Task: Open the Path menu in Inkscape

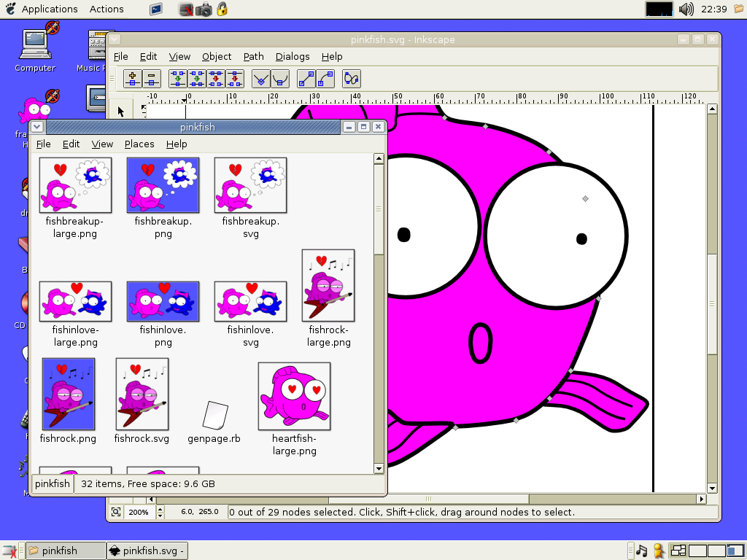Action: point(253,56)
